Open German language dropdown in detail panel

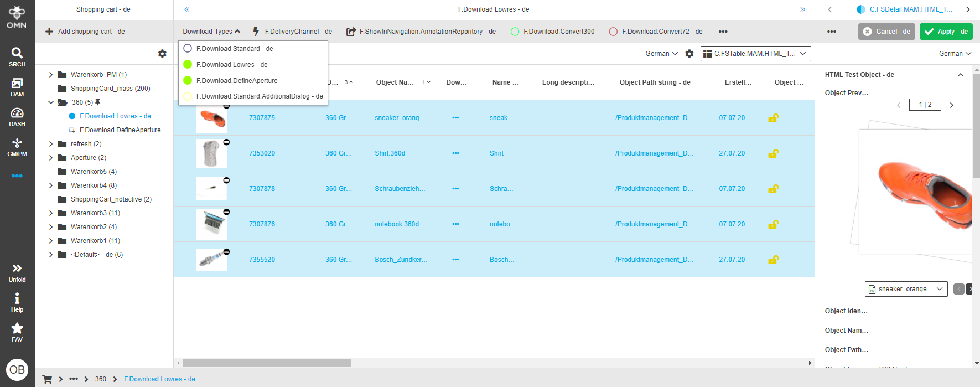click(955, 54)
